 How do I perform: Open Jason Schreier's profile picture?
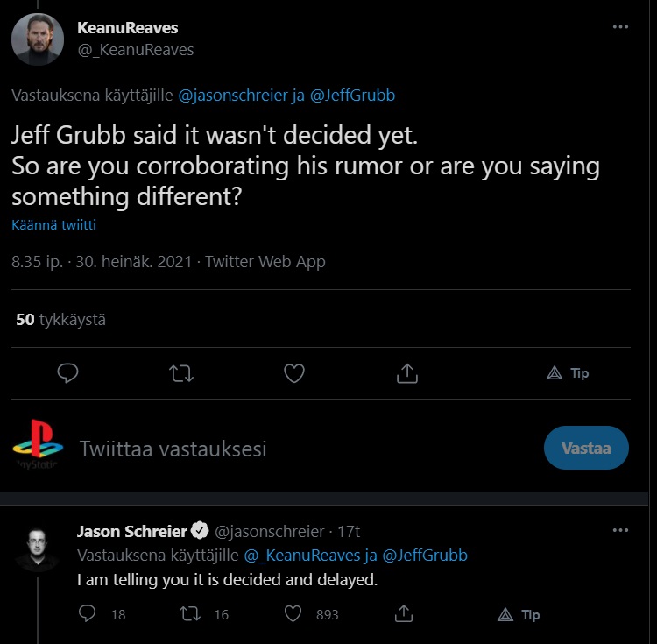[38, 548]
